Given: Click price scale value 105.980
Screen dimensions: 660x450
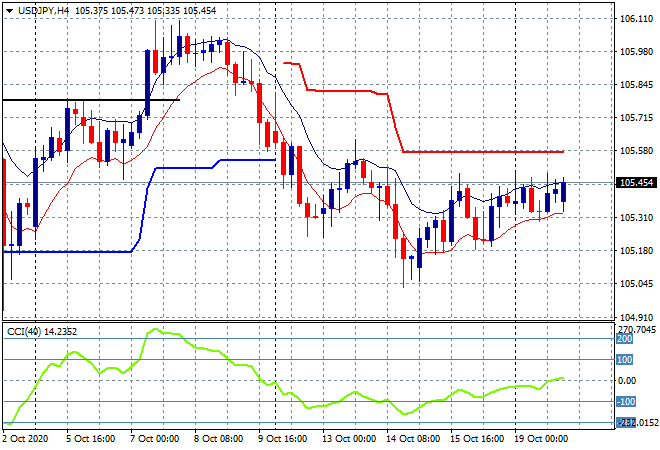Looking at the screenshot, I should 636,51.
